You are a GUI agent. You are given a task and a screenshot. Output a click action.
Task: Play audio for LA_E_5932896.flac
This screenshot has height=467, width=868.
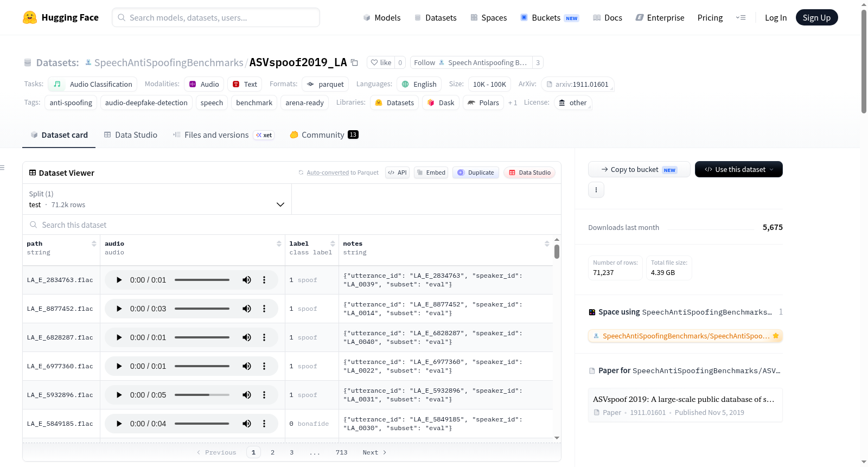[119, 395]
